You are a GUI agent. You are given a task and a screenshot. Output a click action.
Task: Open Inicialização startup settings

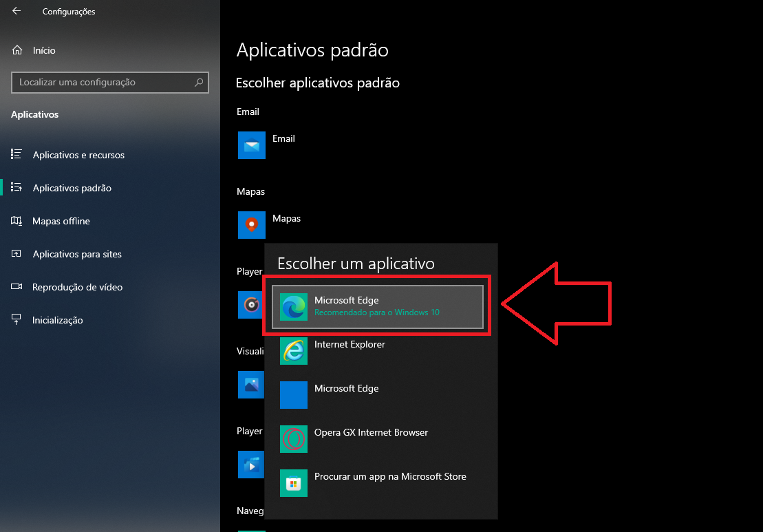click(x=57, y=320)
